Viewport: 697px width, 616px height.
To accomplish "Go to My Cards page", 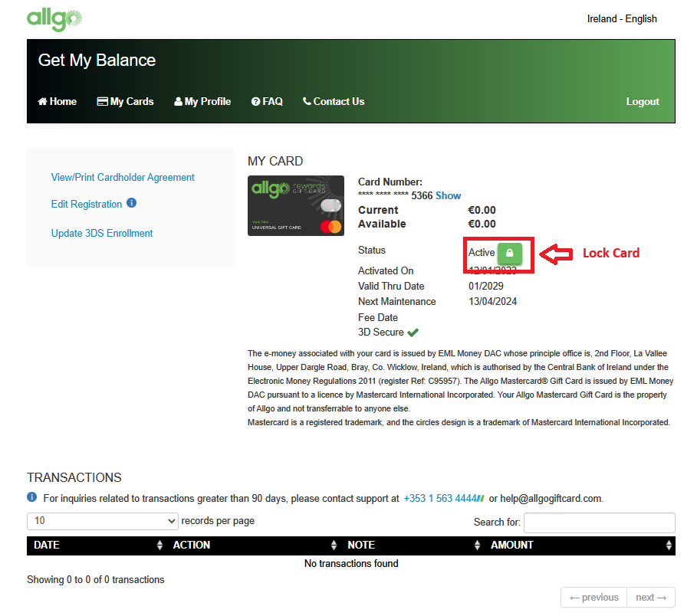I will pyautogui.click(x=126, y=101).
